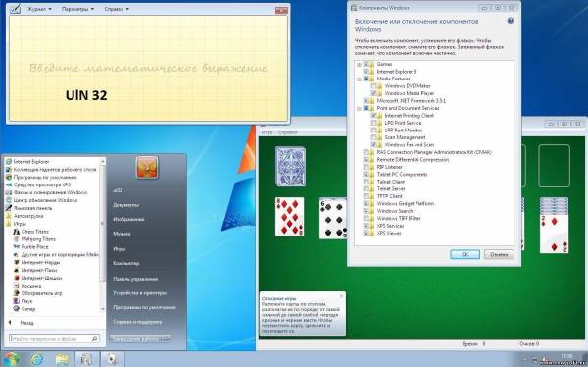Viewport: 588px width, 367px height.
Task: Open Изображения from Start menu
Action: (128, 220)
